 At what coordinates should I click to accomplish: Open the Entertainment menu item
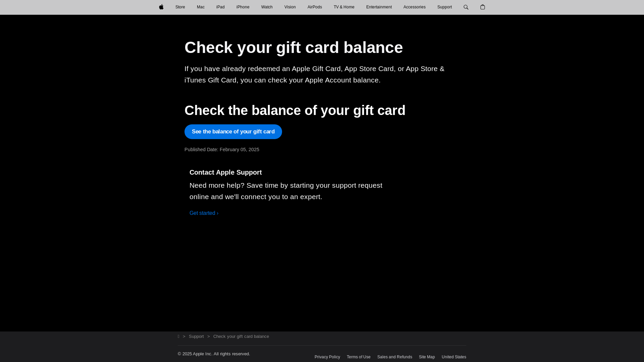[x=379, y=7]
